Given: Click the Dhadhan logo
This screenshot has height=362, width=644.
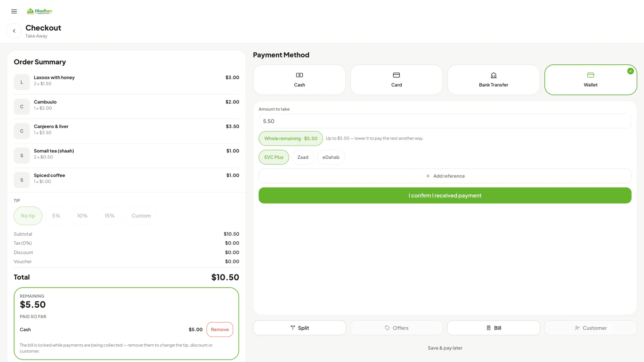Looking at the screenshot, I should [x=39, y=11].
